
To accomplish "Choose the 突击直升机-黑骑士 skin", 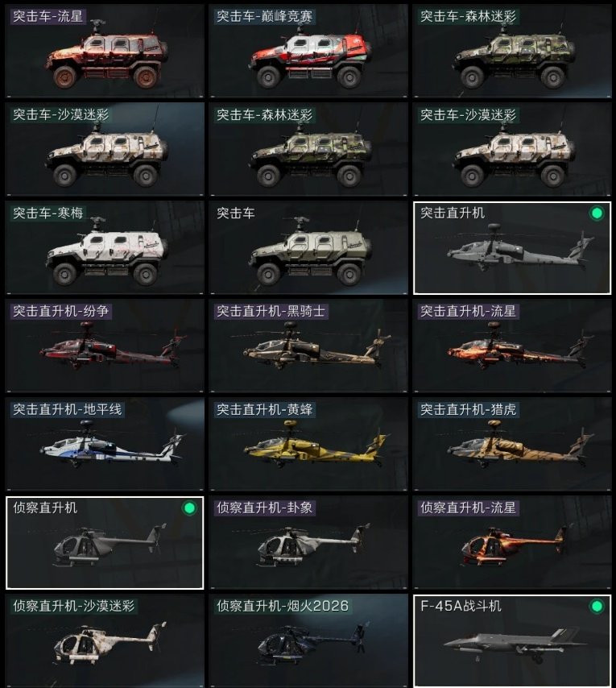I will [308, 346].
